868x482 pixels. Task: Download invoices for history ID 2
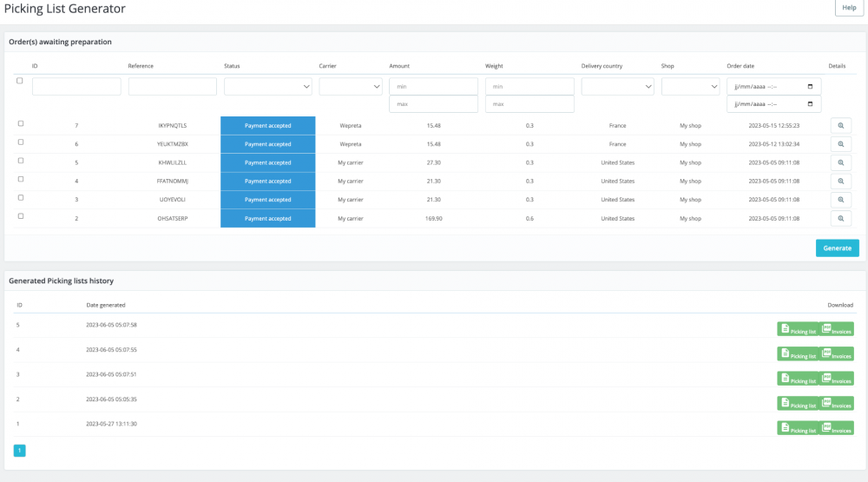point(836,403)
